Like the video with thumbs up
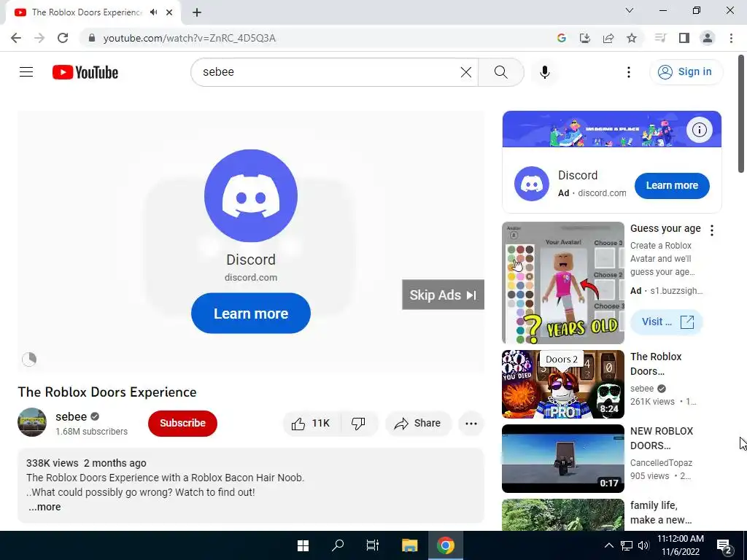747x560 pixels. (x=311, y=424)
